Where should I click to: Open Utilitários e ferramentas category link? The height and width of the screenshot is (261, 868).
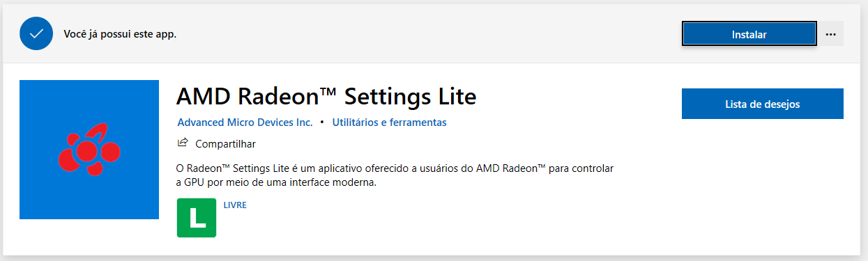[389, 122]
